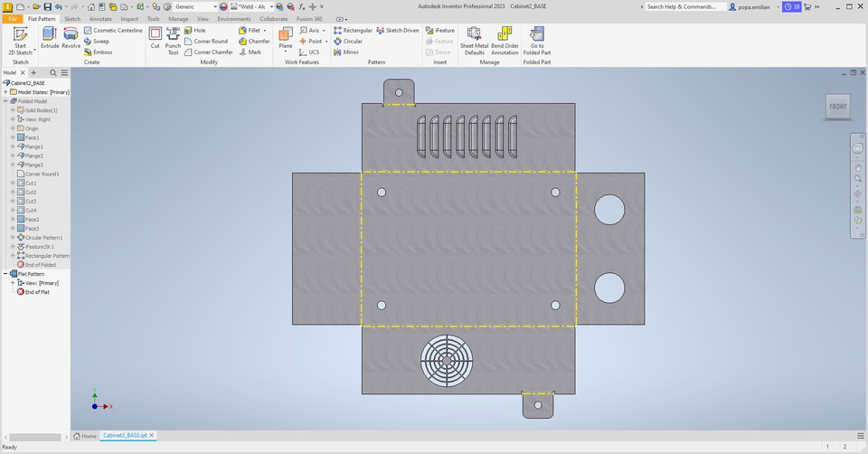Choose the Mark tool
Screen dimensions: 868x454
250,52
